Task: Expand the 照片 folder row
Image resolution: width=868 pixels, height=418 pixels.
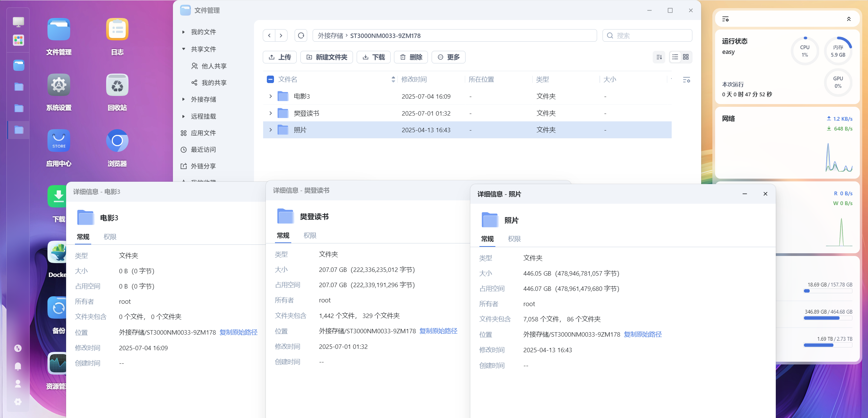Action: (x=271, y=130)
